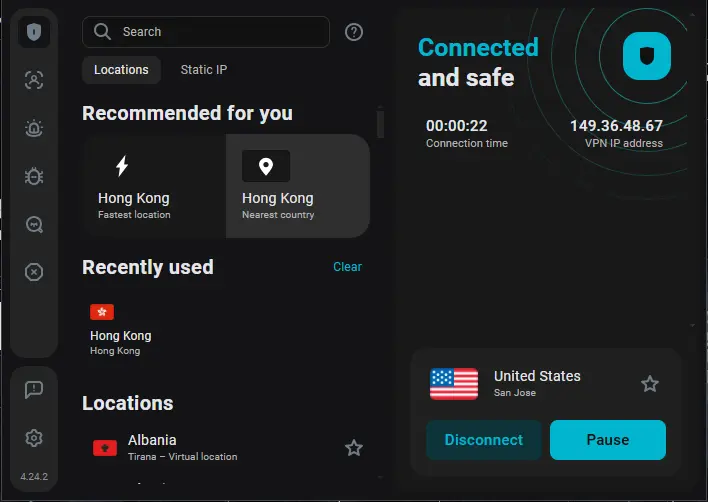Open the VPN shield tab in sidebar

pos(34,32)
